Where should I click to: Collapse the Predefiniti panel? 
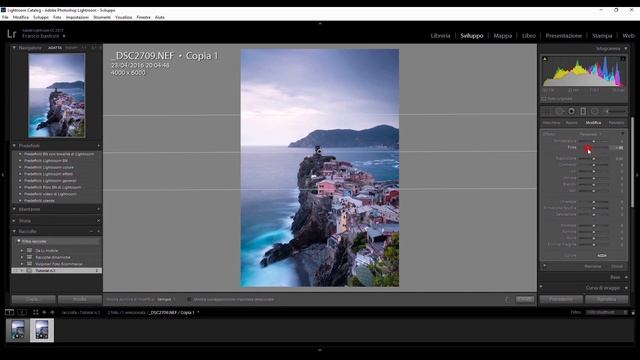click(x=14, y=146)
